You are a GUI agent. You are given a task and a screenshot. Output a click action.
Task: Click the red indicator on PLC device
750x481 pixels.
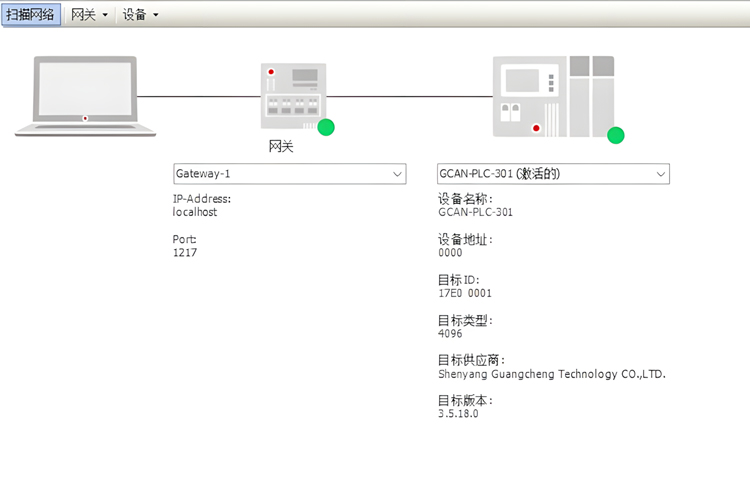(536, 128)
